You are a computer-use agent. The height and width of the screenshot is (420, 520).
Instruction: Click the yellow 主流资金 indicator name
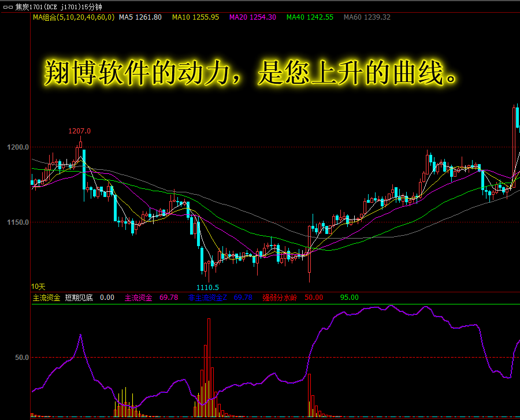(x=46, y=298)
